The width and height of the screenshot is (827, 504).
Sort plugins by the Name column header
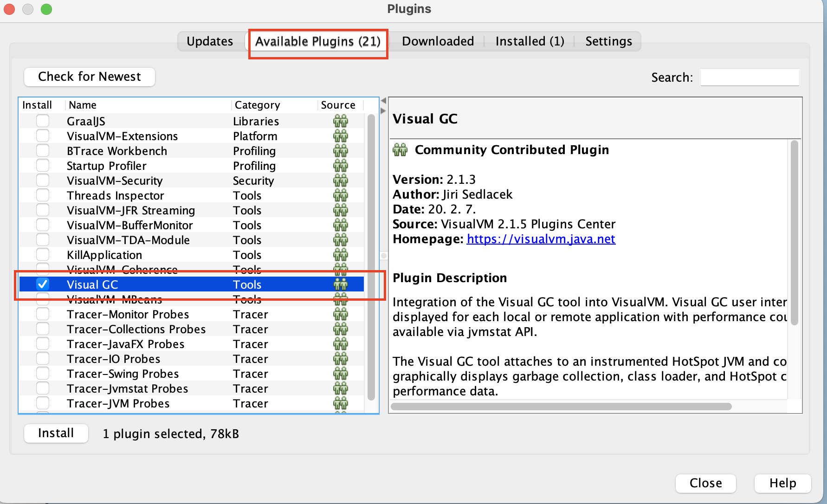tap(148, 105)
